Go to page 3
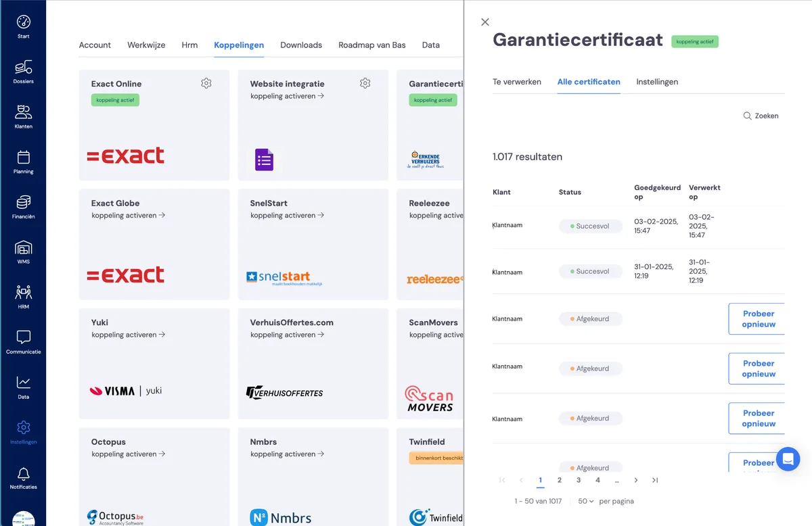Image resolution: width=812 pixels, height=526 pixels. [x=579, y=480]
